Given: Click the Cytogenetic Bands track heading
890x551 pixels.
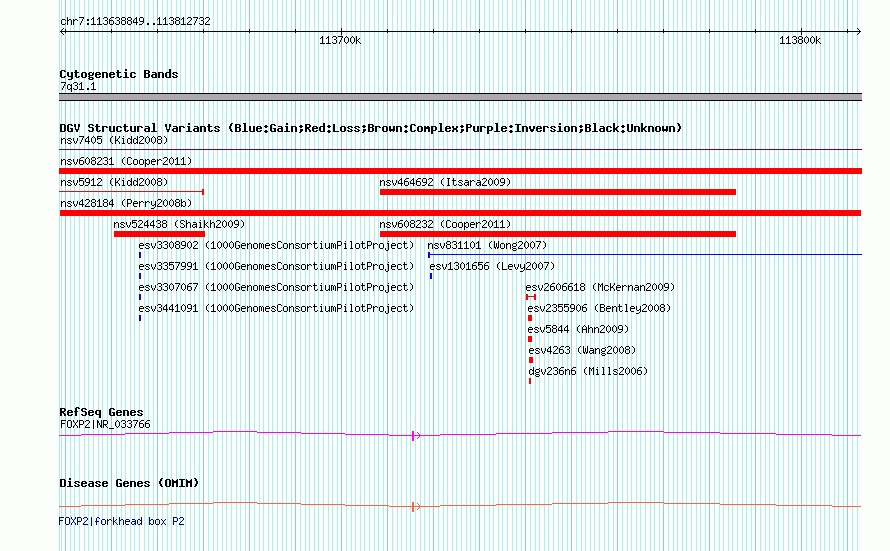Looking at the screenshot, I should (x=119, y=74).
